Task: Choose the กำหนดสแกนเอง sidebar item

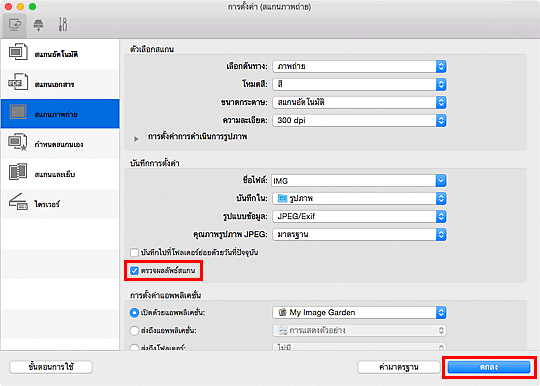Action: tap(60, 144)
